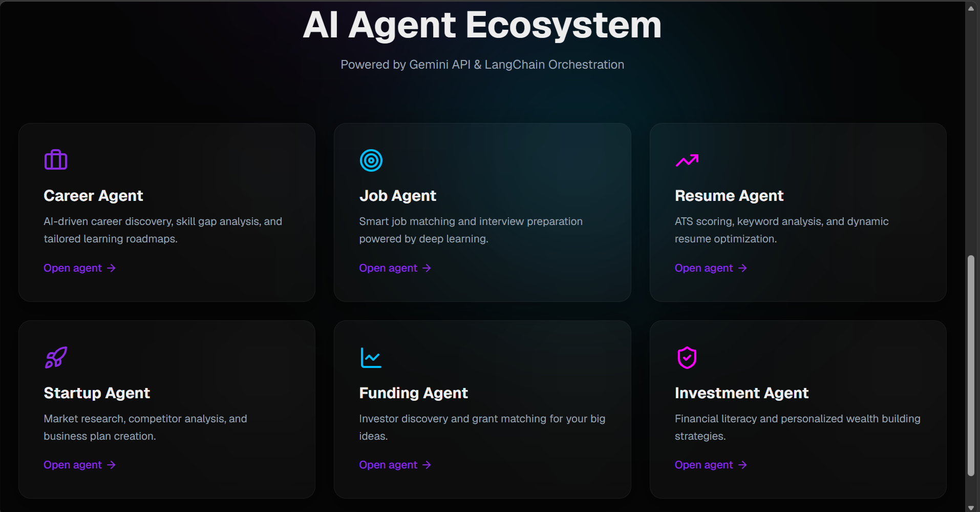Click the Startup Agent rocket icon
The height and width of the screenshot is (512, 980).
pyautogui.click(x=56, y=358)
